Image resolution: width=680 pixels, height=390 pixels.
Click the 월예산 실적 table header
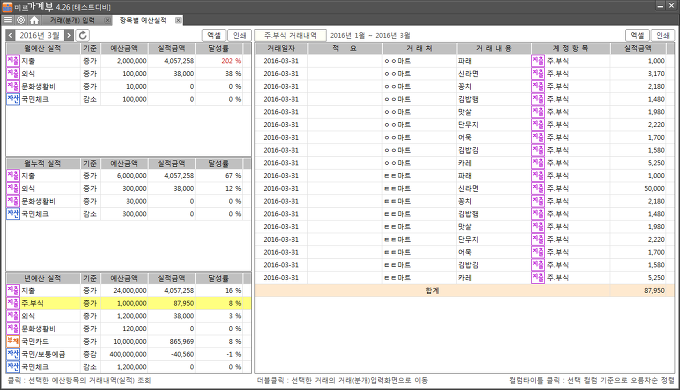pos(43,49)
